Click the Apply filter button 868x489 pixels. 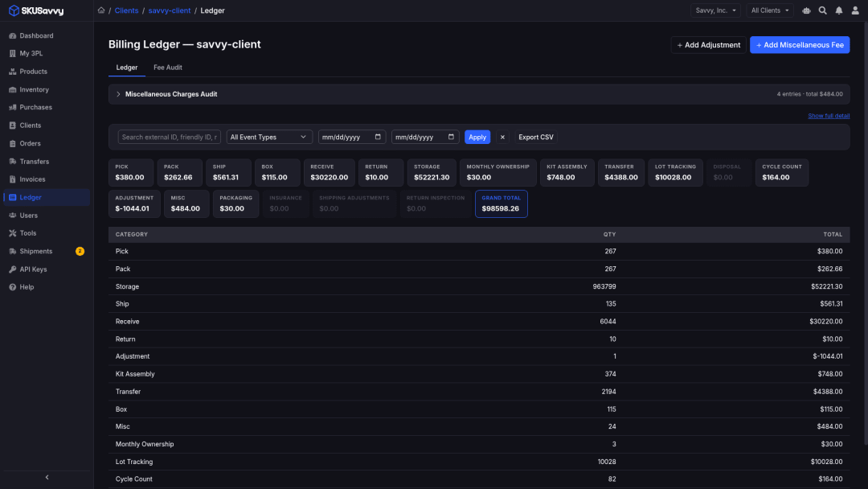point(477,137)
